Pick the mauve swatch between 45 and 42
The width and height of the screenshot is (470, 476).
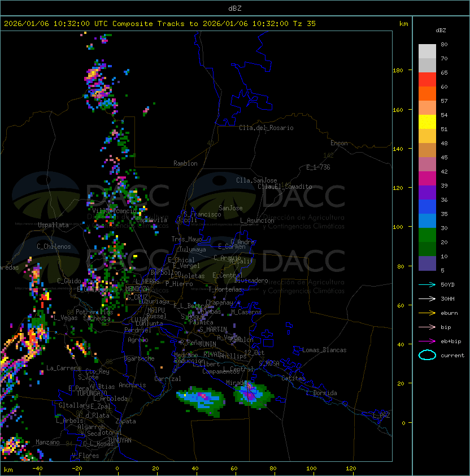point(427,165)
